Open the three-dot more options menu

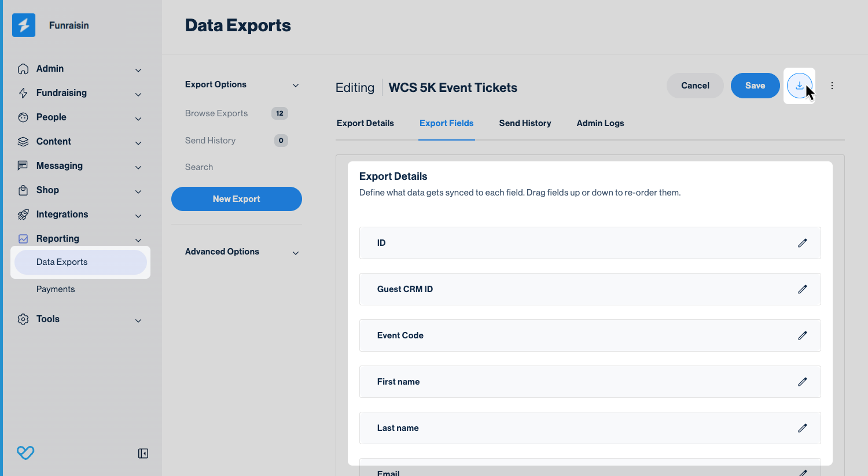[x=832, y=86]
